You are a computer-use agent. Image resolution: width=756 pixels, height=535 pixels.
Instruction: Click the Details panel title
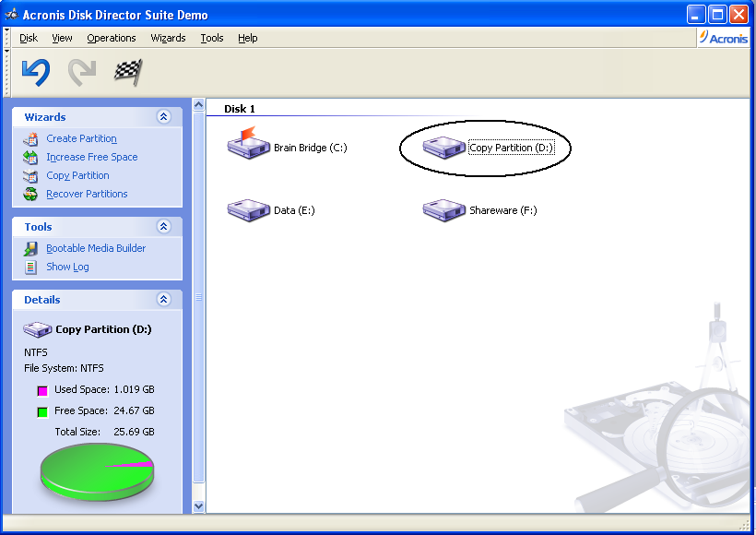click(x=41, y=300)
